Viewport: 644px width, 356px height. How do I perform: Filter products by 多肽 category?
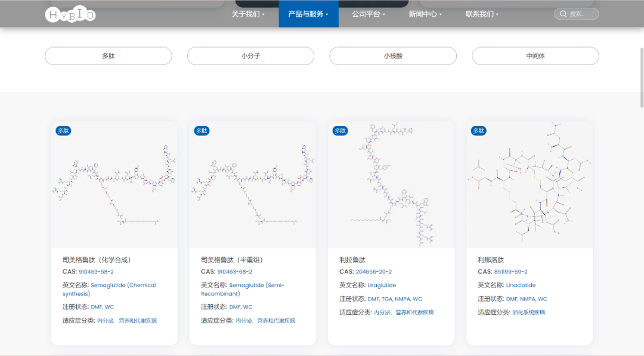[108, 56]
